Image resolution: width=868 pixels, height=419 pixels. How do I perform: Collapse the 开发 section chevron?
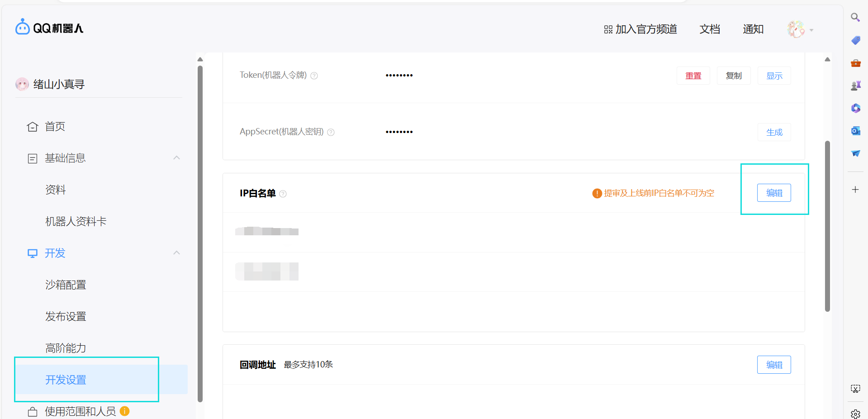click(x=176, y=253)
